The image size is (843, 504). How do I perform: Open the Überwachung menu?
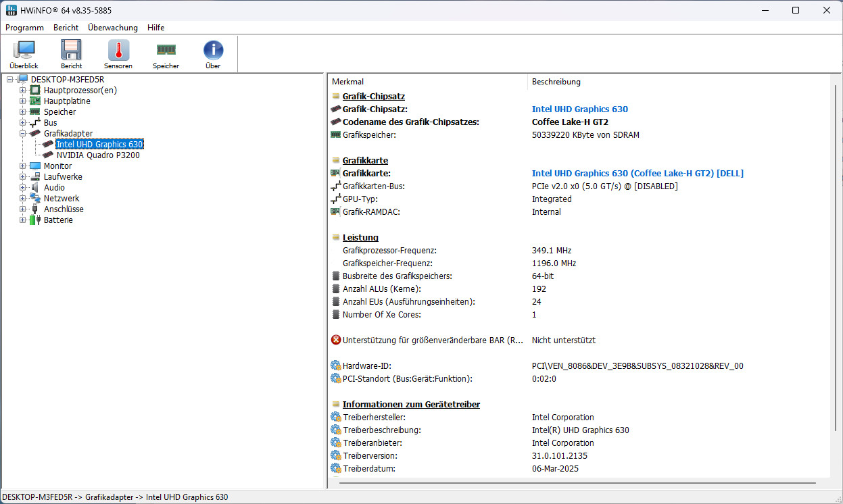click(x=113, y=28)
